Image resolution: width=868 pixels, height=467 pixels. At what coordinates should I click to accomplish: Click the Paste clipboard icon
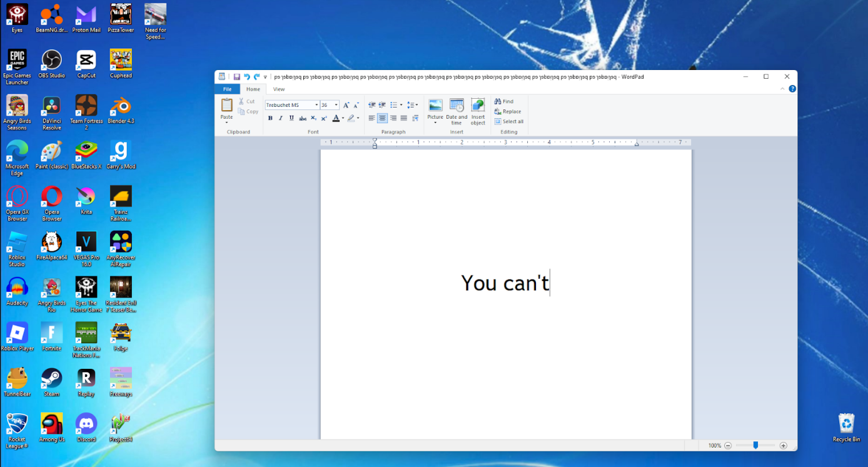pyautogui.click(x=226, y=105)
